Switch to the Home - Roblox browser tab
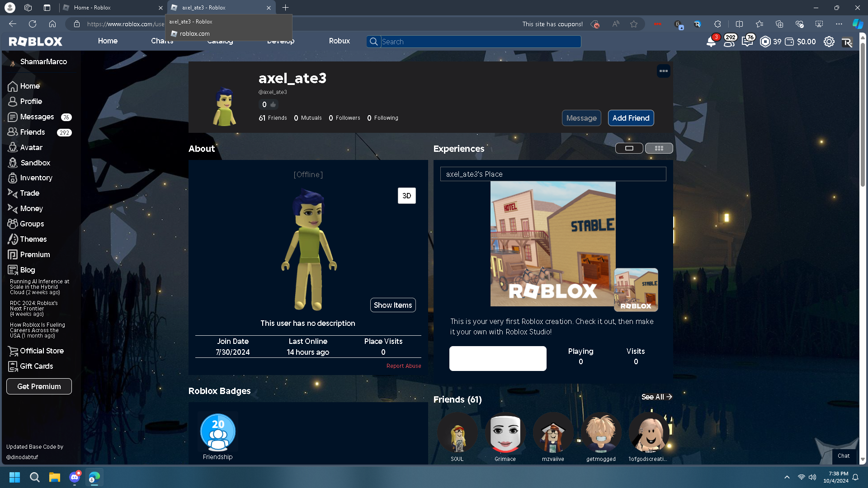Screen dimensions: 868x488 (x=112, y=8)
